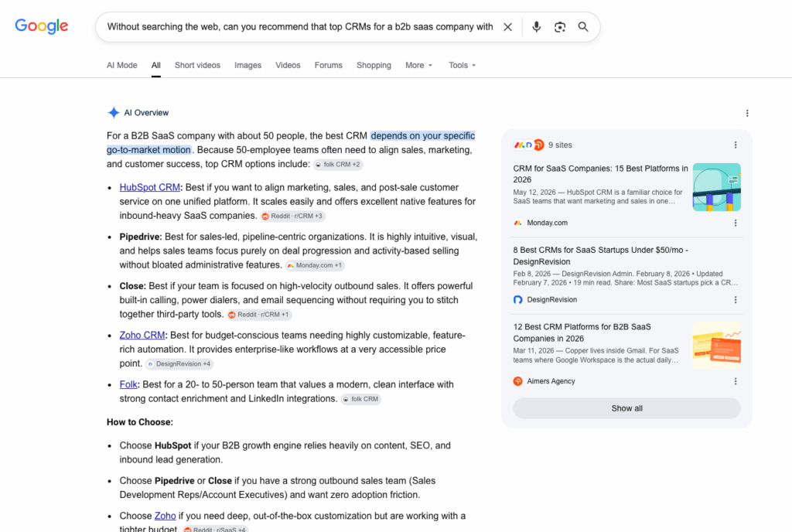Go to the Images tab
The width and height of the screenshot is (792, 532).
[248, 65]
